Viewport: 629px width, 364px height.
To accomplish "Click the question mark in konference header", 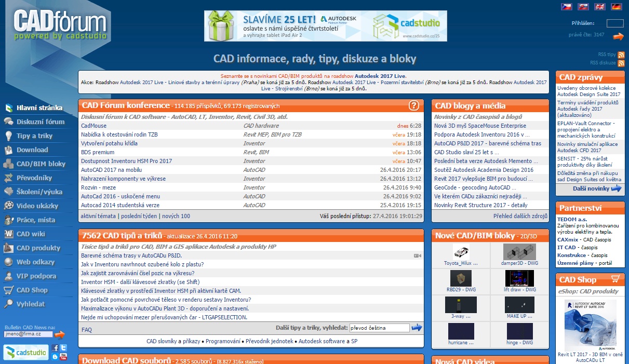I will [414, 105].
